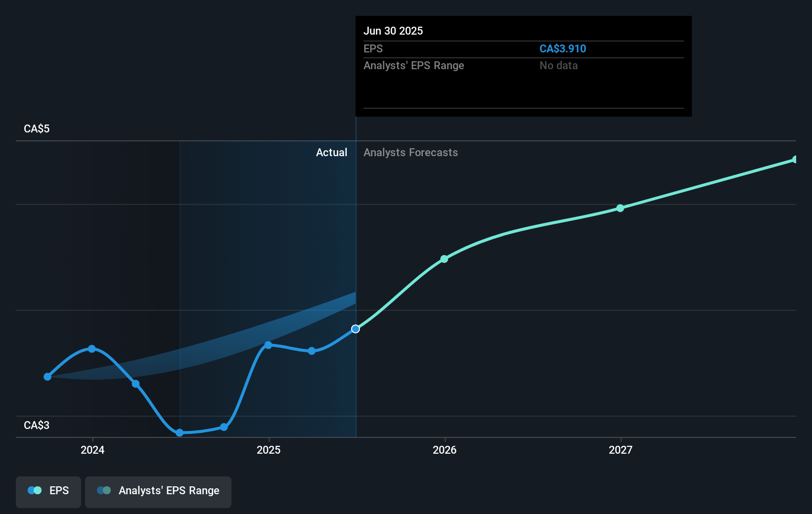Click the CA$3.910 EPS value link
The height and width of the screenshot is (514, 812).
click(x=563, y=48)
